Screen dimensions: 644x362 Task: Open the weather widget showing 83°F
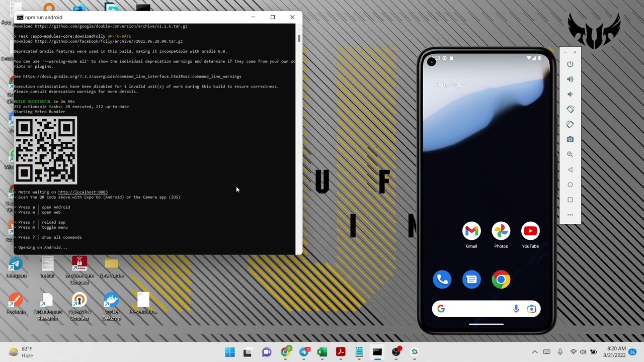tap(21, 352)
